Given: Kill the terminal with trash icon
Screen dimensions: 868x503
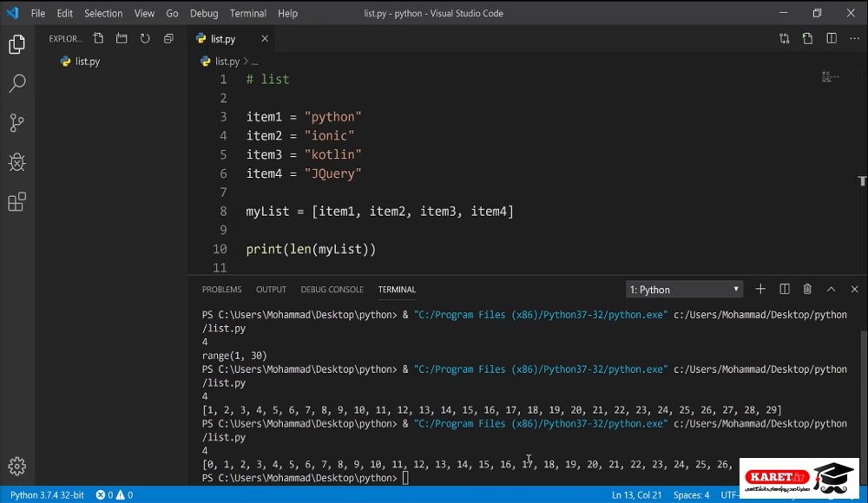Looking at the screenshot, I should pos(807,289).
